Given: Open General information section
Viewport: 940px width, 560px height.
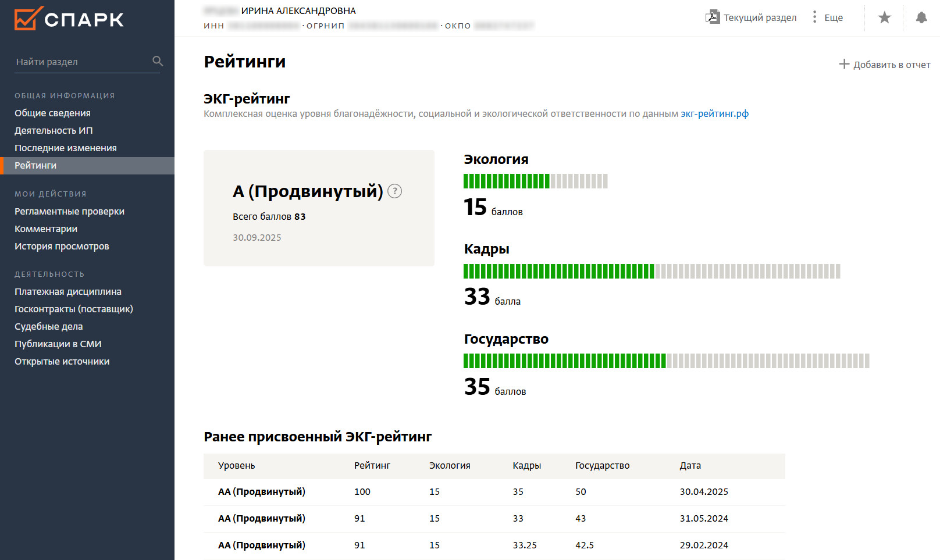Looking at the screenshot, I should coord(52,113).
